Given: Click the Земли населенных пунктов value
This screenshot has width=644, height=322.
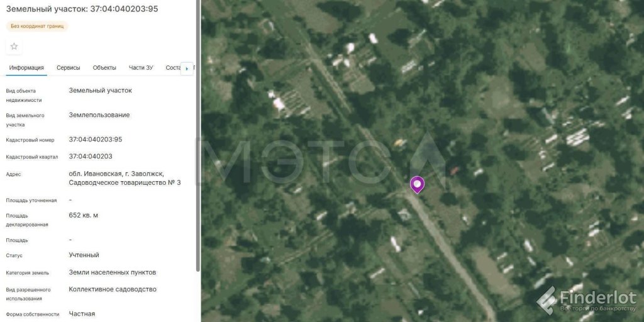Looking at the screenshot, I should click(x=112, y=272).
